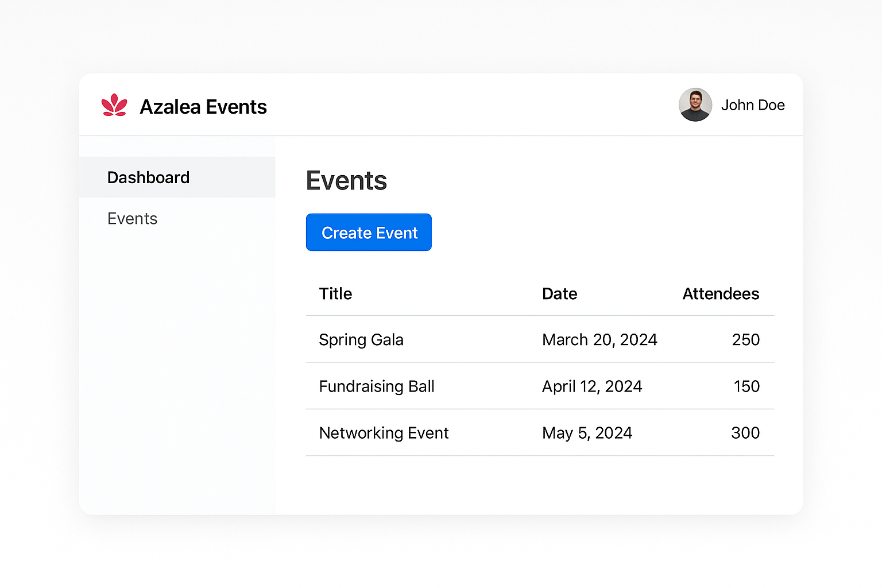
Task: Open Events in the sidebar
Action: 133,219
